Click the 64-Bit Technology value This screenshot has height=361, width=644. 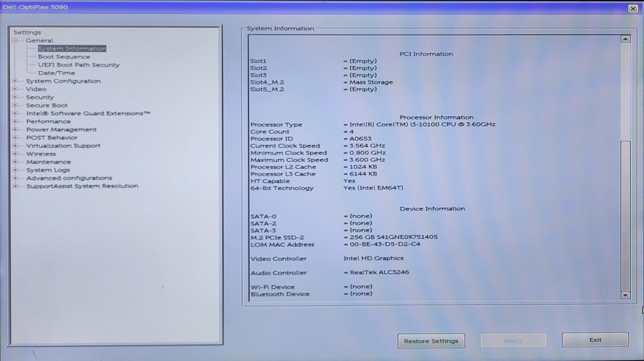[x=374, y=188]
